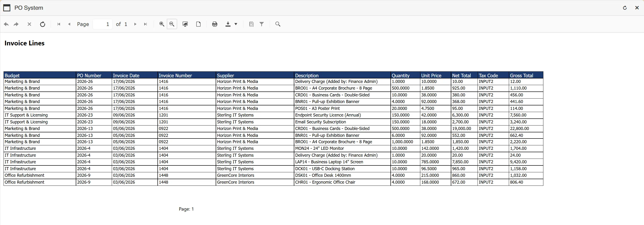
Task: Open the search magnifier icon
Action: (x=278, y=24)
